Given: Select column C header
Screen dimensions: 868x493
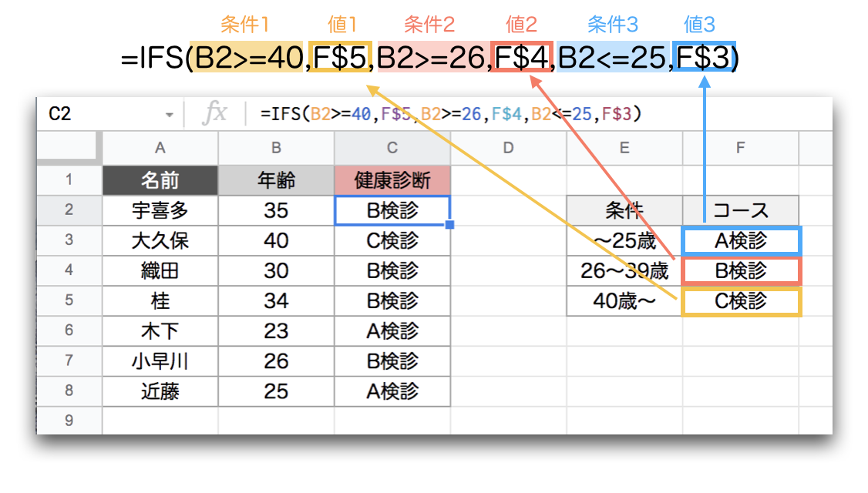Looking at the screenshot, I should coord(392,149).
